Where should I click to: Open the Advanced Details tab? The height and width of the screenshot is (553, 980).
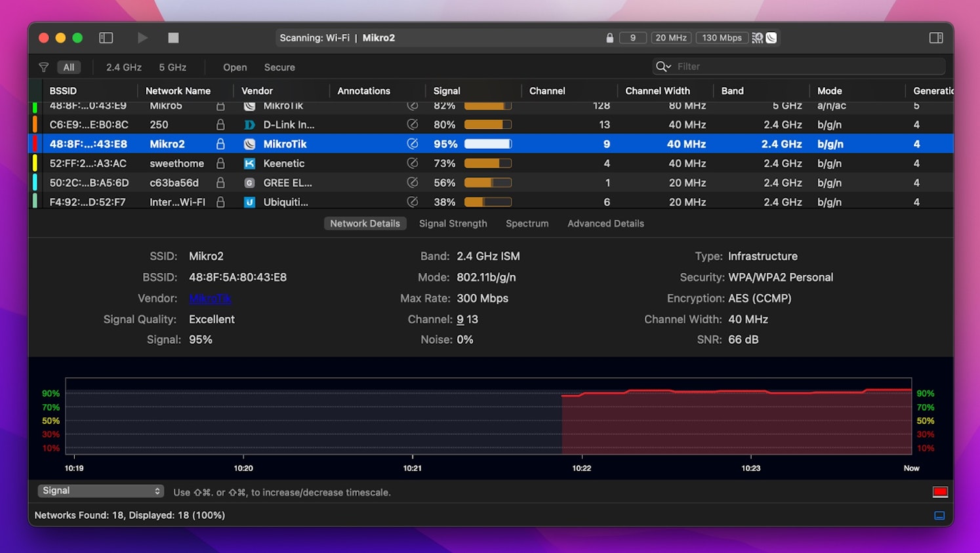tap(605, 223)
